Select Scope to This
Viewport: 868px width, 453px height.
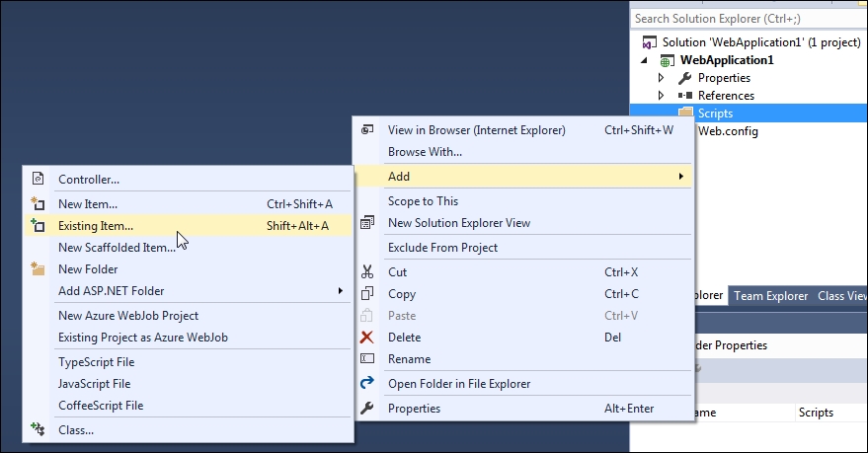click(x=523, y=200)
